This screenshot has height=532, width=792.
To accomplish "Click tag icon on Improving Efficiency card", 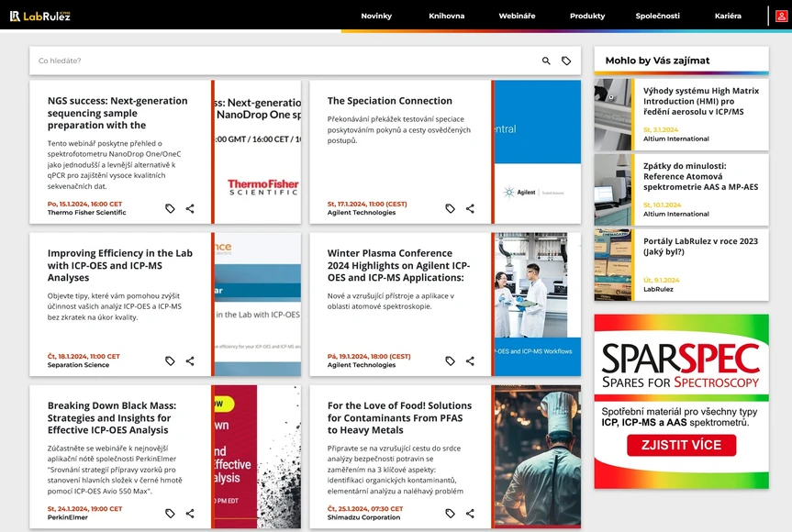I will [170, 360].
